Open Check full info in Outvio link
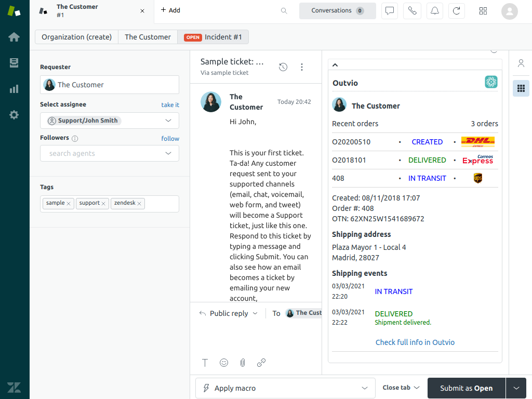Screen dimensions: 532x399 pos(415,342)
